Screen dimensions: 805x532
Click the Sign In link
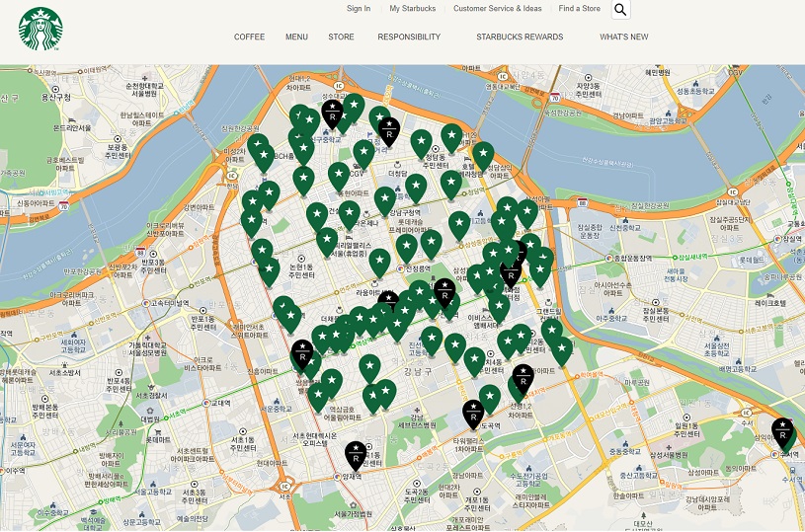click(x=359, y=8)
